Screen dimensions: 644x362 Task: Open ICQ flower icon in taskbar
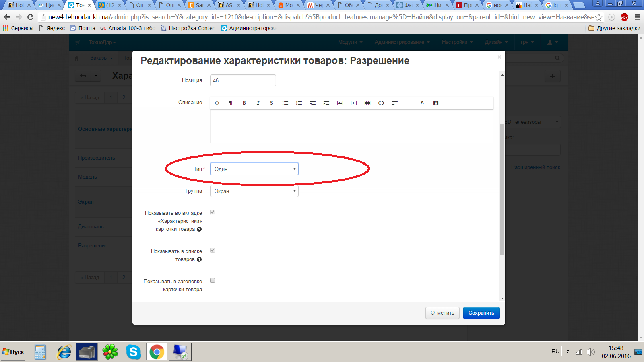tap(110, 352)
